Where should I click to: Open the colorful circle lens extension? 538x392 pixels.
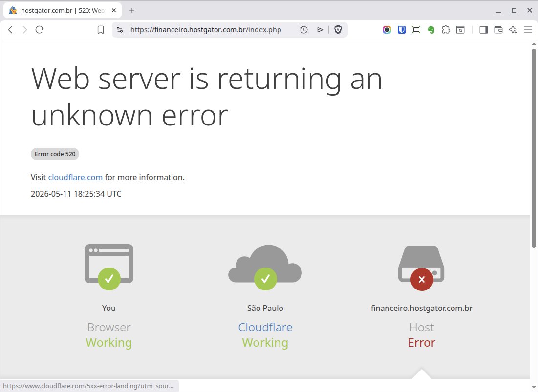coord(387,30)
